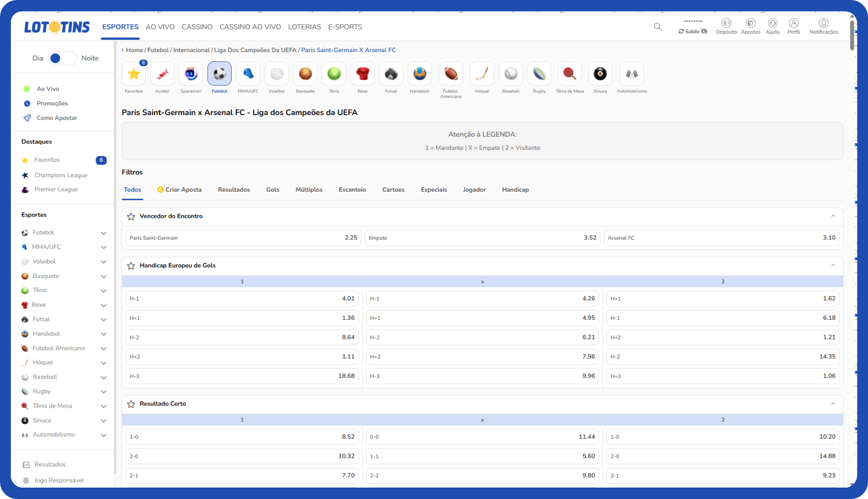Viewport: 868px width, 499px height.
Task: Select the Tênis de Mesa paddle icon
Action: [570, 74]
